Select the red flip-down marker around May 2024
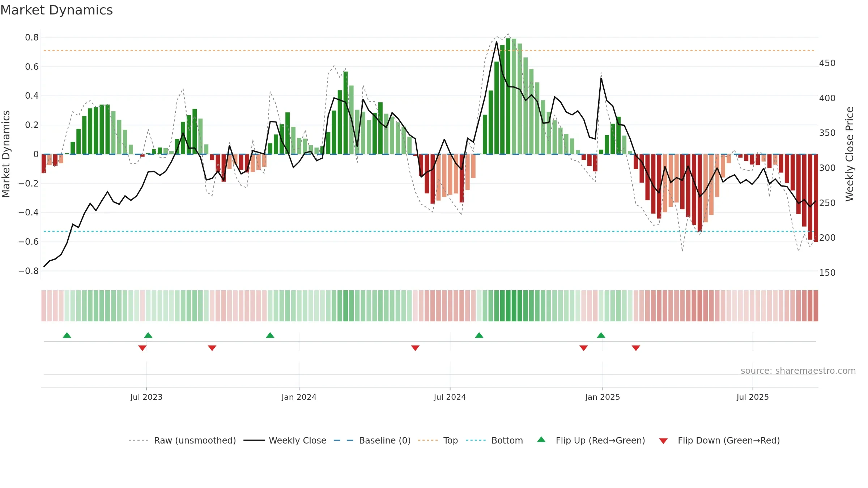 pos(415,348)
